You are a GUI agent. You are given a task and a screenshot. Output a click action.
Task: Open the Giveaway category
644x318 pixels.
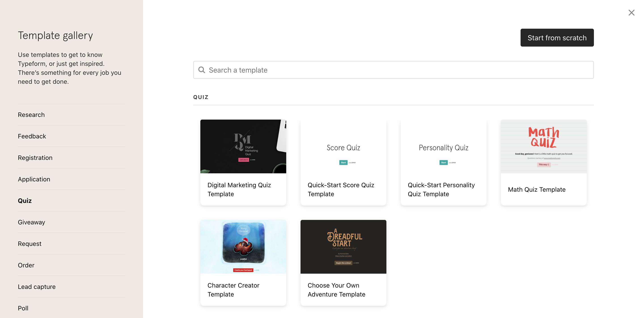(x=71, y=222)
